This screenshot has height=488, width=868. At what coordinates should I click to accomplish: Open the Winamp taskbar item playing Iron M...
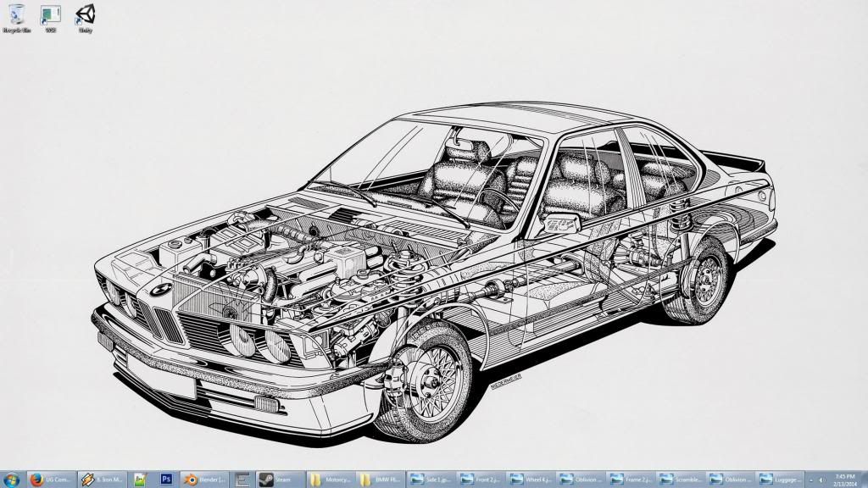(102, 480)
